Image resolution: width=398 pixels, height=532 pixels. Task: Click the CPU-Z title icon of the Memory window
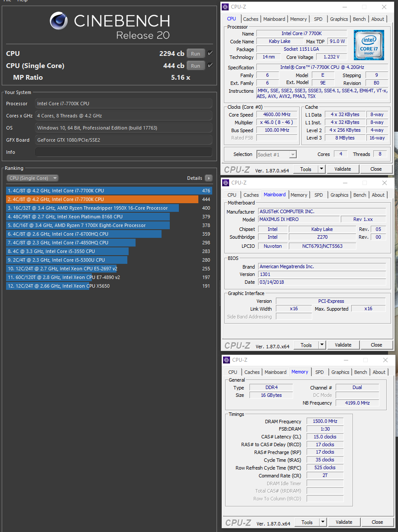click(x=227, y=360)
